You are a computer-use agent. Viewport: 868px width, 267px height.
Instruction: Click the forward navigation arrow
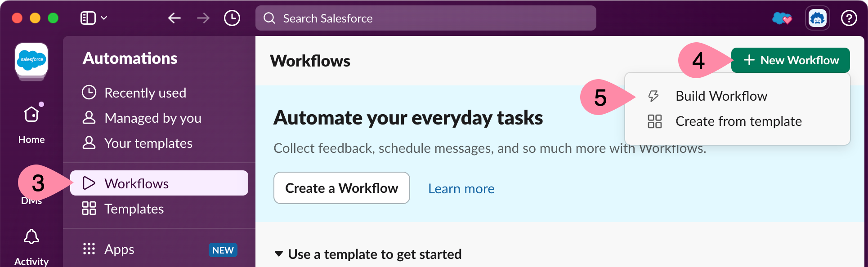[x=203, y=18]
